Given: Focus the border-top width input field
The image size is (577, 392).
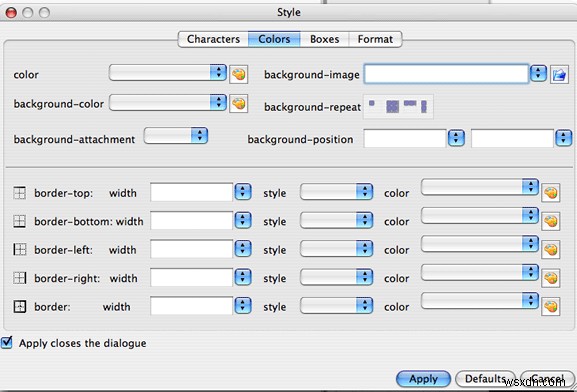Looking at the screenshot, I should pos(191,192).
